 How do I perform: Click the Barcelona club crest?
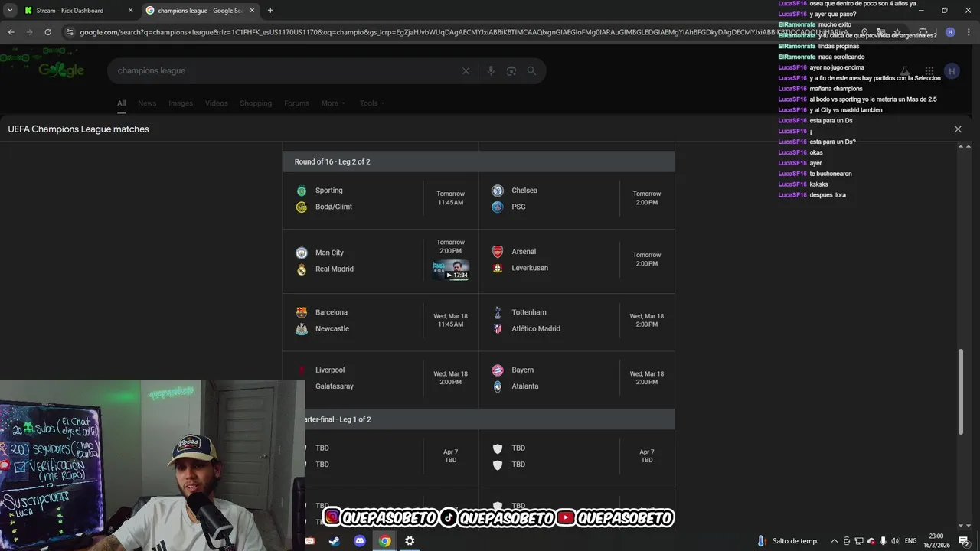click(x=302, y=312)
